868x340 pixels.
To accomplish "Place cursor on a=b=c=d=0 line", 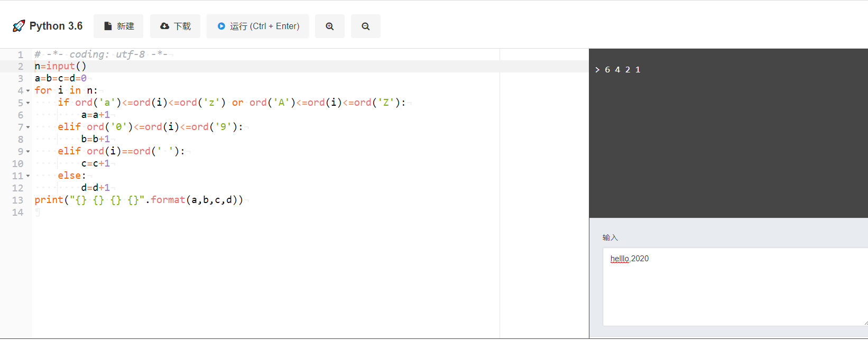I will coord(60,79).
